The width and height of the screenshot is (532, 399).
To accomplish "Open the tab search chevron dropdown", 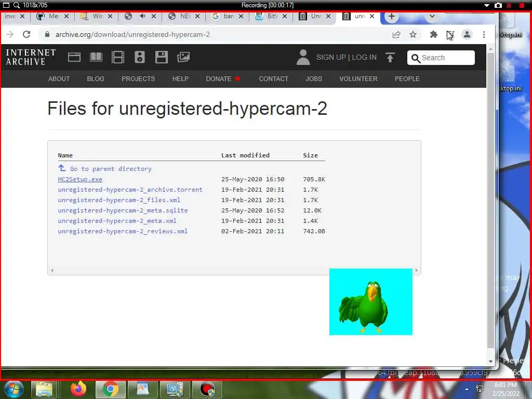I will [x=432, y=16].
